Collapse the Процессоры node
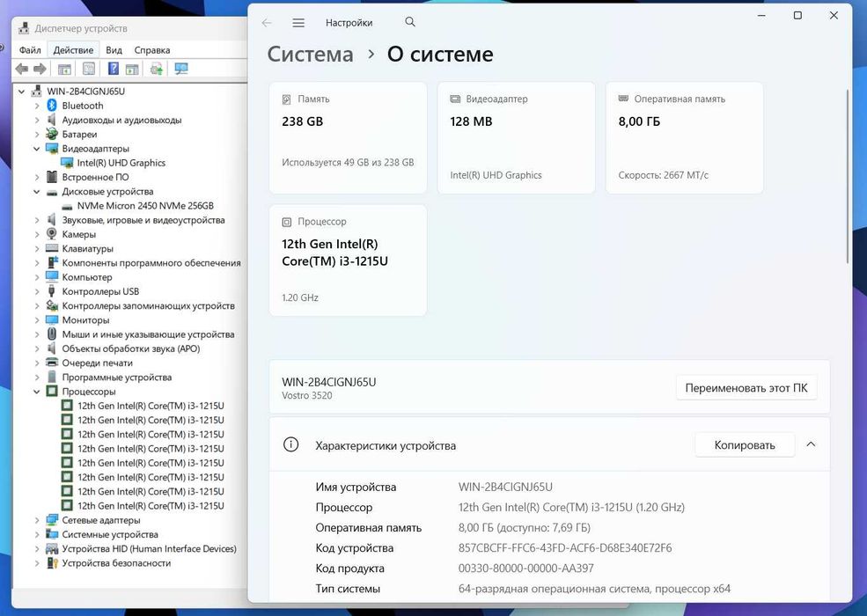Image resolution: width=867 pixels, height=616 pixels. click(37, 392)
